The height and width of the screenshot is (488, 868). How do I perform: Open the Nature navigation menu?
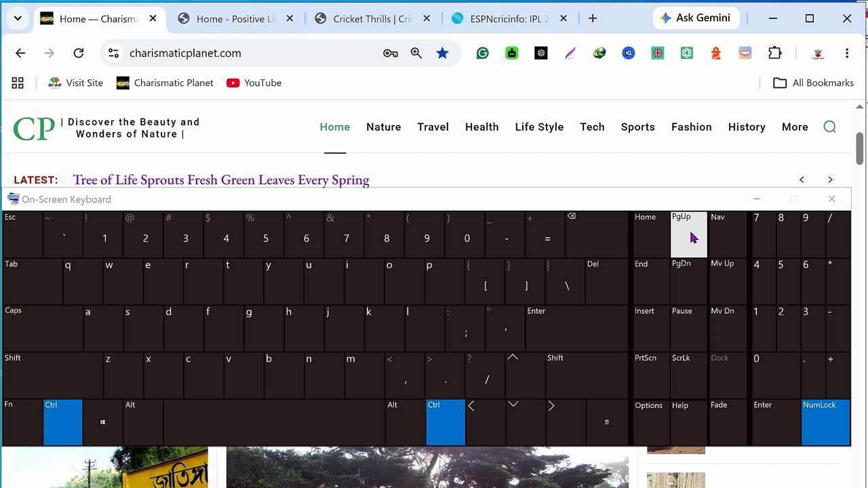pos(384,127)
